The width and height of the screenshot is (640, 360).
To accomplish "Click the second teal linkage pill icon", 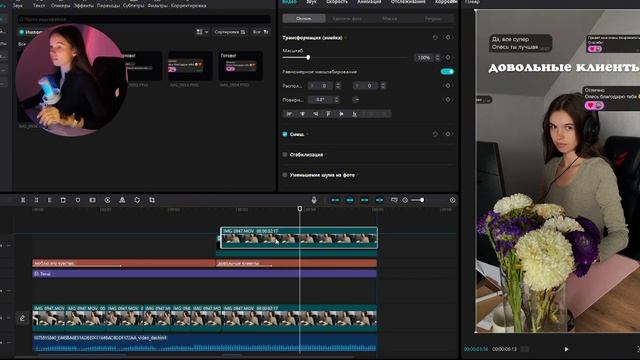I will coord(350,200).
